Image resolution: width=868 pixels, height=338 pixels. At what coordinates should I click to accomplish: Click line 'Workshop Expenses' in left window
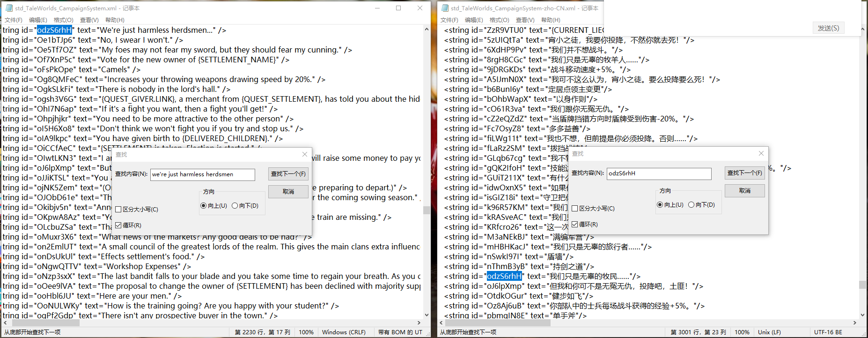(x=96, y=266)
